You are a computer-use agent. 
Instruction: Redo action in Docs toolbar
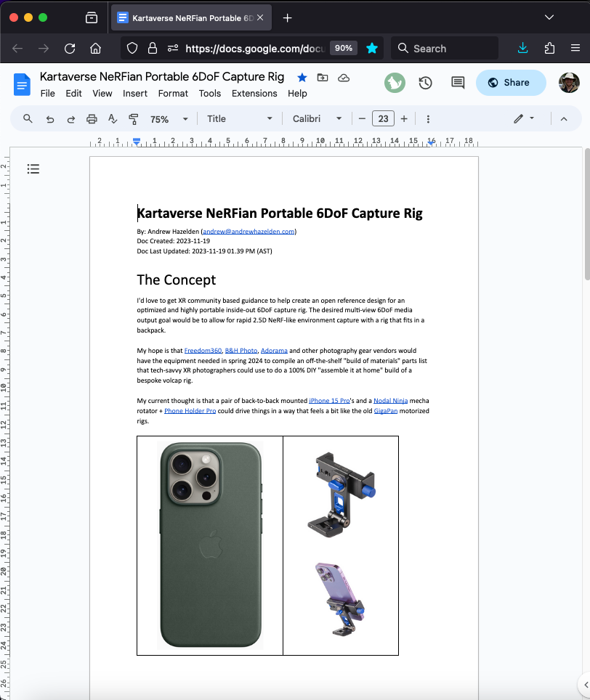pyautogui.click(x=71, y=119)
